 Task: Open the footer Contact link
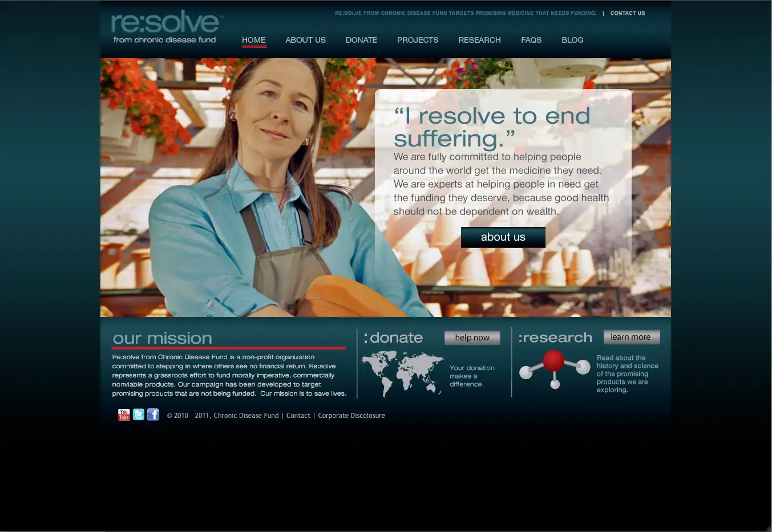tap(298, 416)
